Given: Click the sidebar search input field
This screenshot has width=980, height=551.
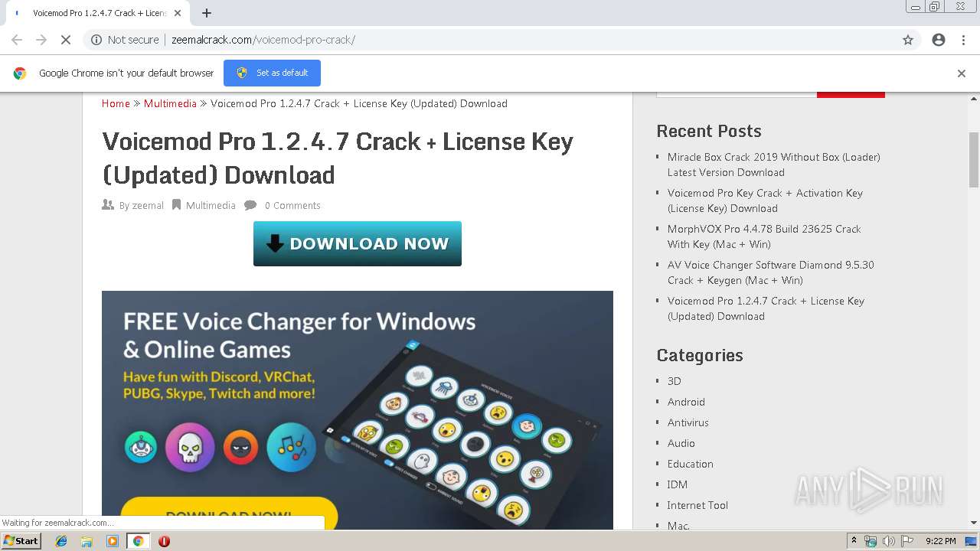Looking at the screenshot, I should pos(737,94).
